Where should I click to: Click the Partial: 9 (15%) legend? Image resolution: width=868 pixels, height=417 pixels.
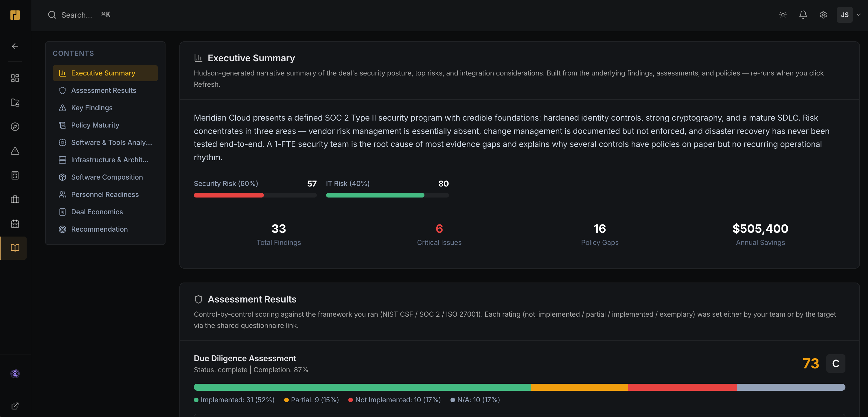[311, 400]
